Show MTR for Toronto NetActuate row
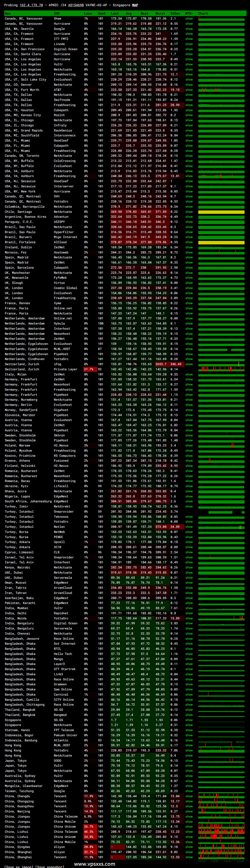 pos(189,156)
